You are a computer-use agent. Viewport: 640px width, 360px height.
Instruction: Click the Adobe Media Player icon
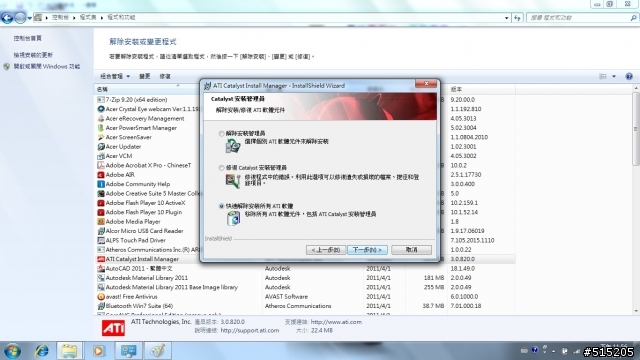point(101,222)
